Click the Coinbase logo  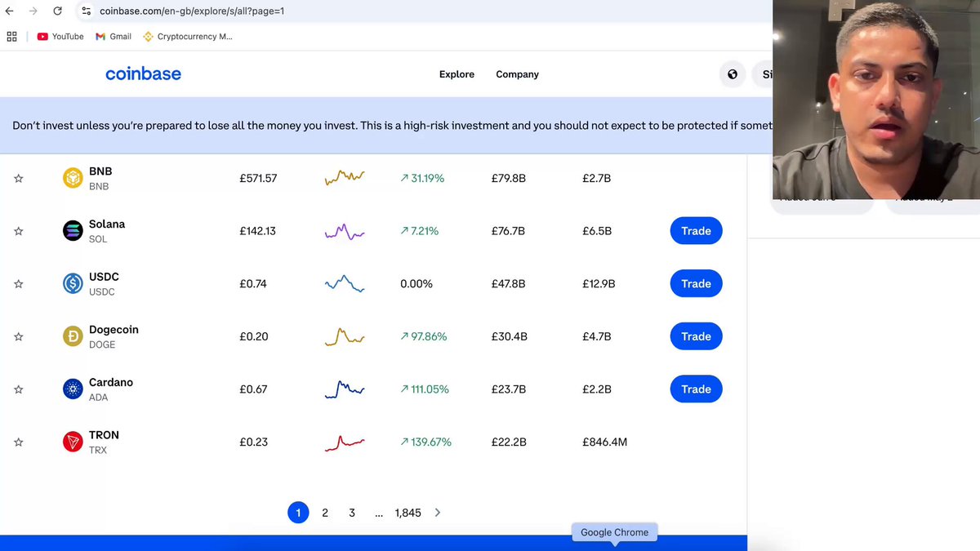[143, 73]
